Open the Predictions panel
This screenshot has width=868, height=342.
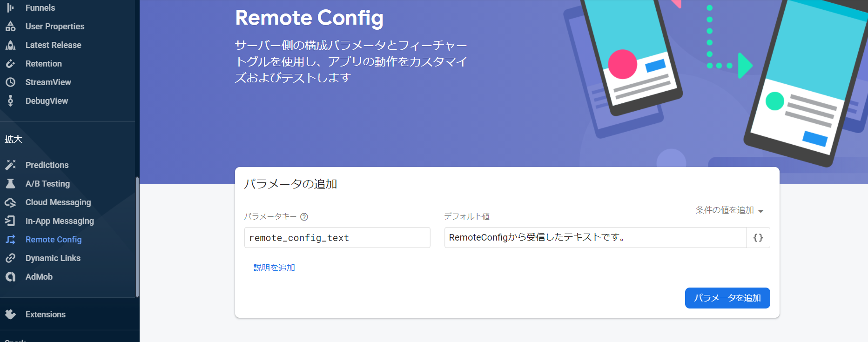[47, 165]
